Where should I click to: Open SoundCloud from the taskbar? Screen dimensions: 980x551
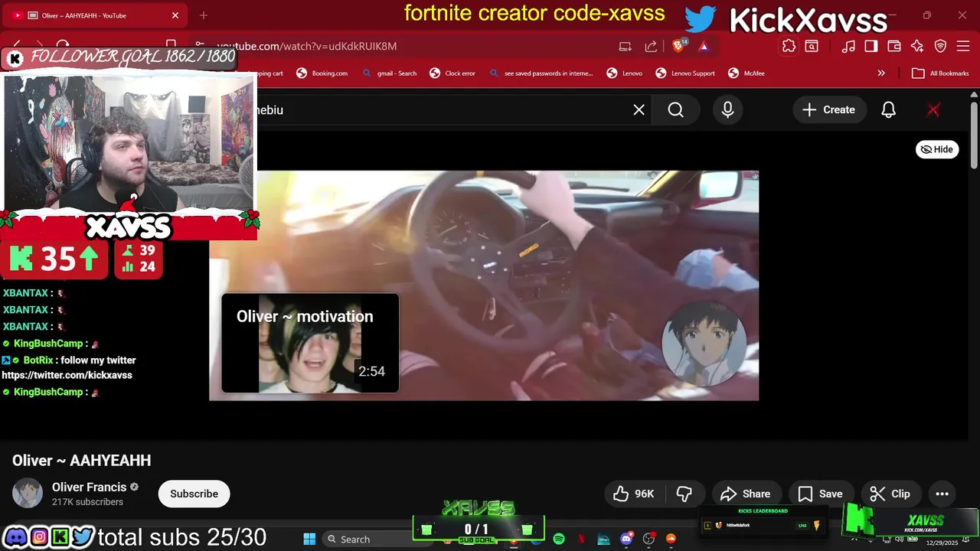click(671, 539)
